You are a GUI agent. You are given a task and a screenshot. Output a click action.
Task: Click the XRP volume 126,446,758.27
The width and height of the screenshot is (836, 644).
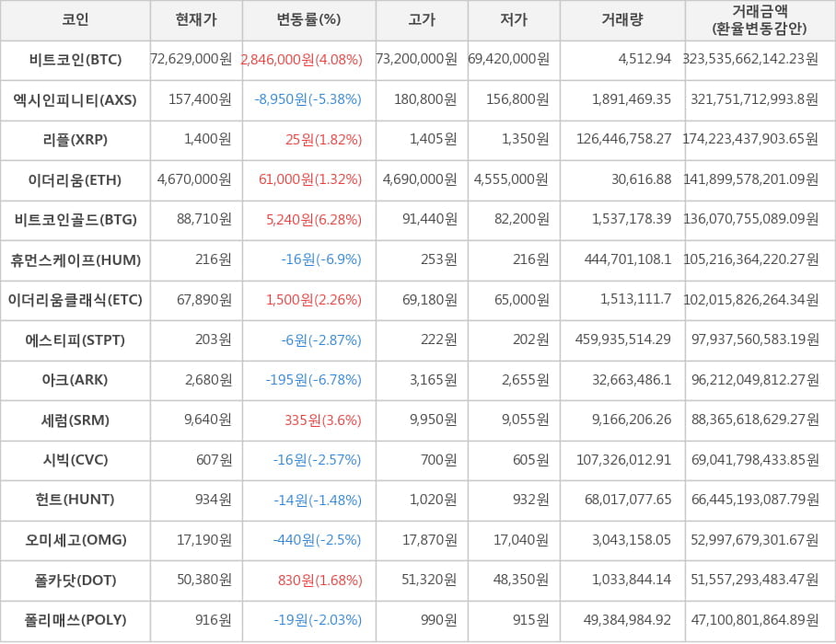(624, 139)
